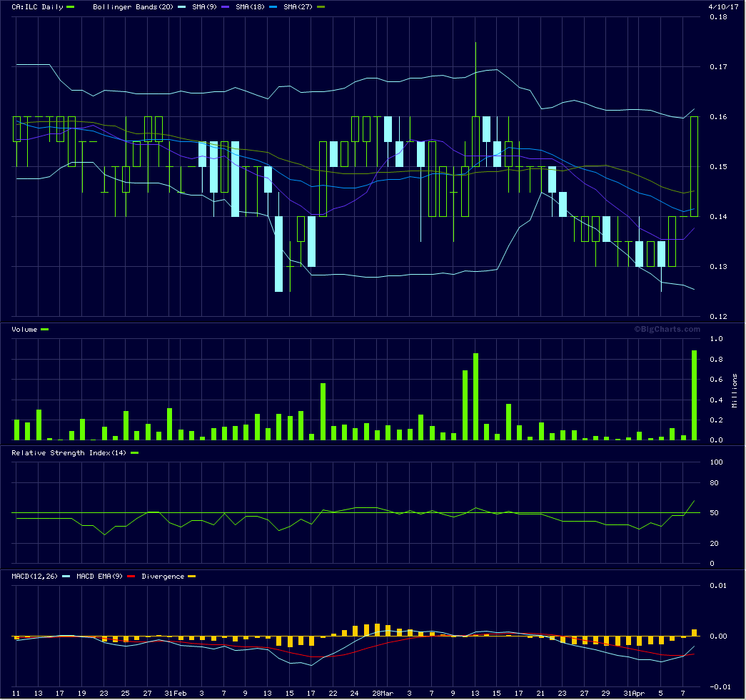Click the red MACD EMA(9) swatch
Image resolution: width=746 pixels, height=700 pixels.
(x=131, y=576)
